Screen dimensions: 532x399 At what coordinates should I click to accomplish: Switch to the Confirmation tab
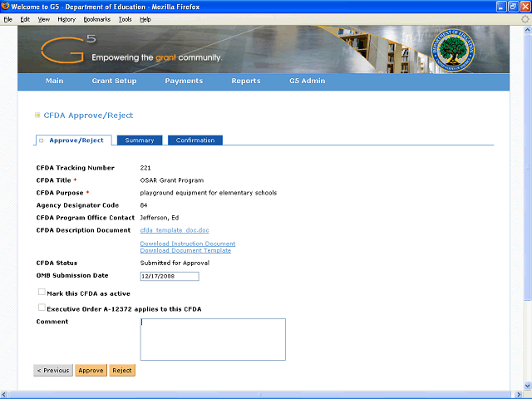pos(195,140)
